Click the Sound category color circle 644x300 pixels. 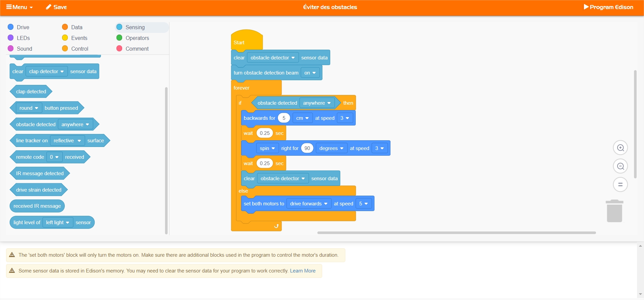pyautogui.click(x=11, y=49)
